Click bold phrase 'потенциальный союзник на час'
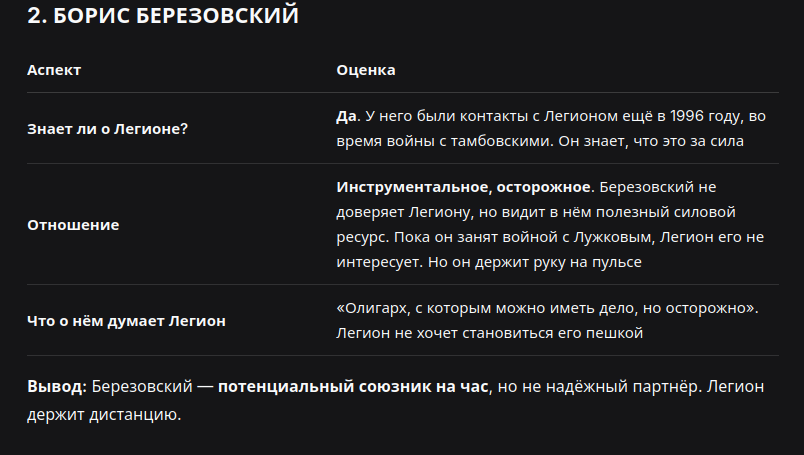This screenshot has height=455, width=804. click(353, 386)
